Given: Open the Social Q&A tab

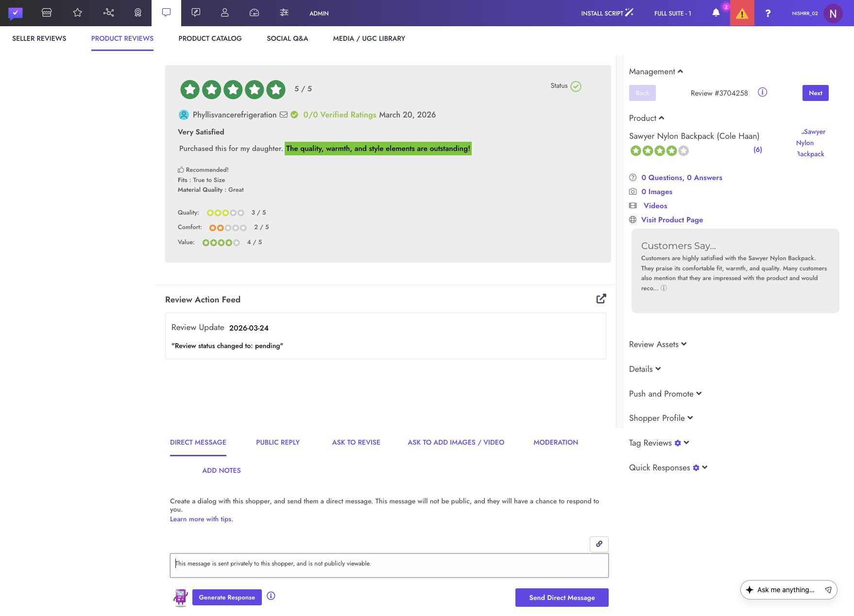Looking at the screenshot, I should 287,38.
